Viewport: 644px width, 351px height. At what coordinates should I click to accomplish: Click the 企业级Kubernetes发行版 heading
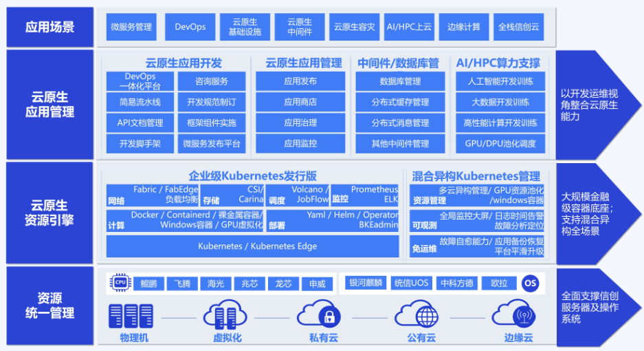coord(253,176)
